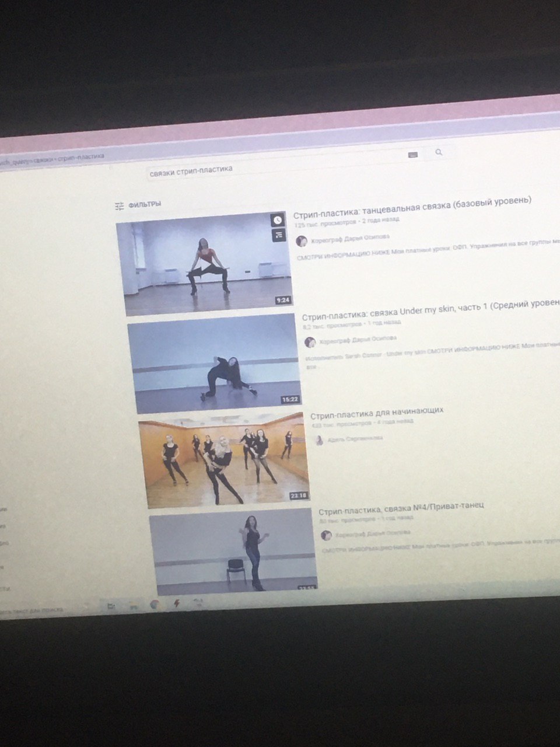Viewport: 560px width, 747px height.
Task: Click the 9:24 duration badge
Action: point(283,301)
